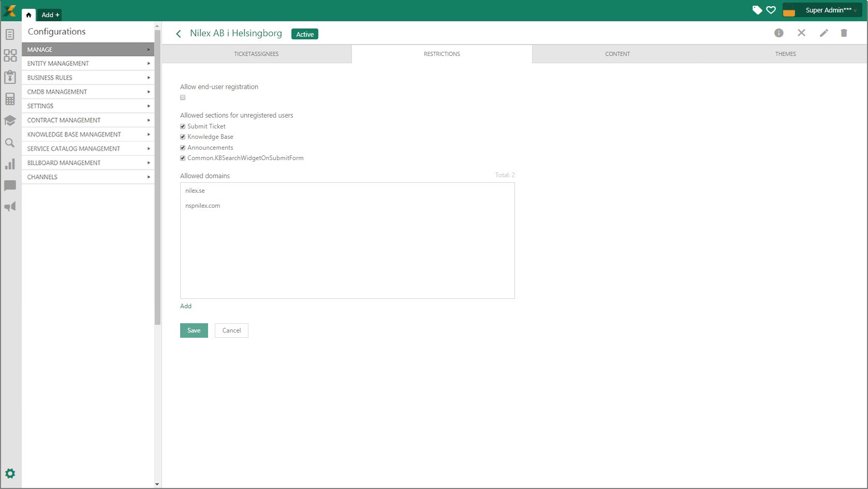Click the Cancel button
Viewport: 868px width, 489px height.
coord(231,330)
